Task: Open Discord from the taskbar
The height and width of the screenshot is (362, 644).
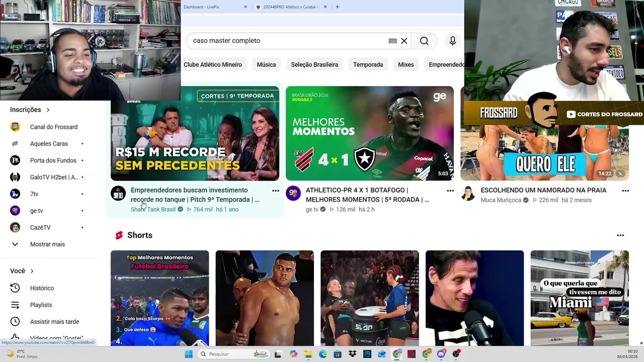Action: pyautogui.click(x=441, y=354)
